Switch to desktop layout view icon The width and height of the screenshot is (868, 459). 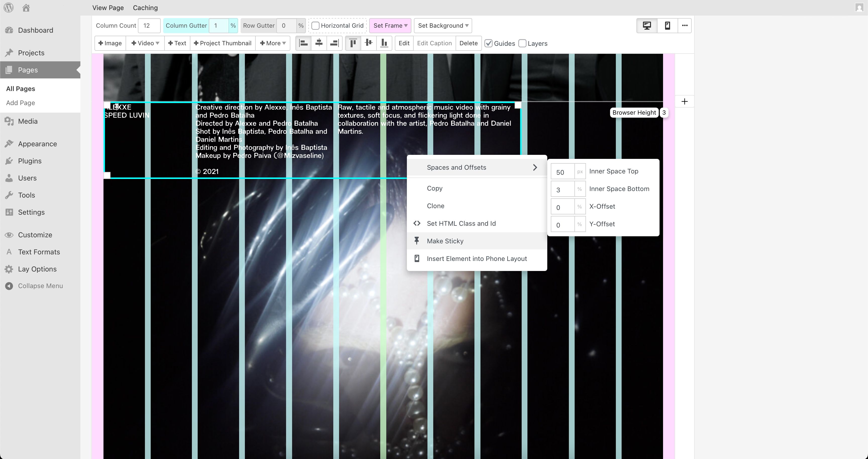click(647, 26)
